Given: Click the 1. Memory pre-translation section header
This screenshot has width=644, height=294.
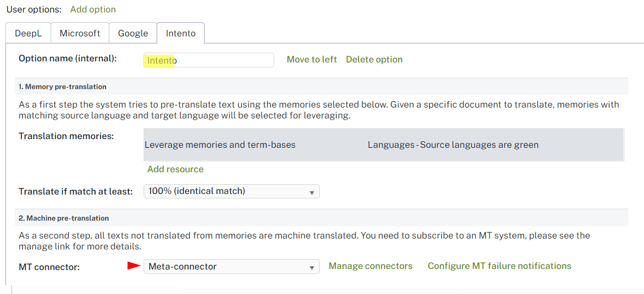Looking at the screenshot, I should [63, 86].
